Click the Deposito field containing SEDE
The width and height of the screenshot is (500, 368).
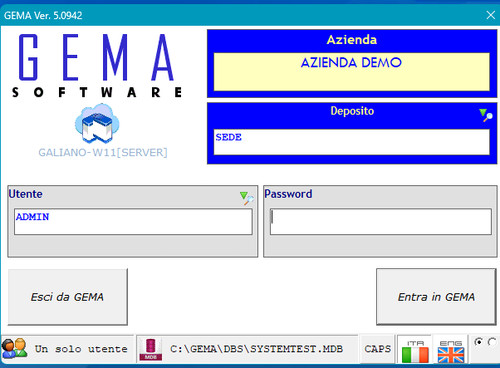tap(352, 142)
